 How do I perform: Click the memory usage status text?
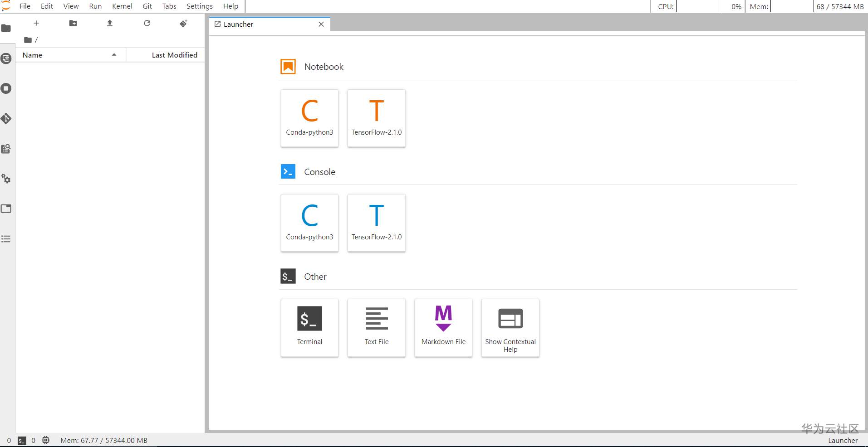(x=104, y=440)
